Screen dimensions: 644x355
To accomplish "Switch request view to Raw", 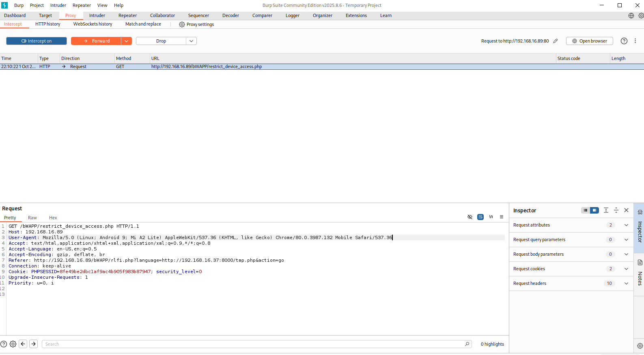I will coord(32,218).
